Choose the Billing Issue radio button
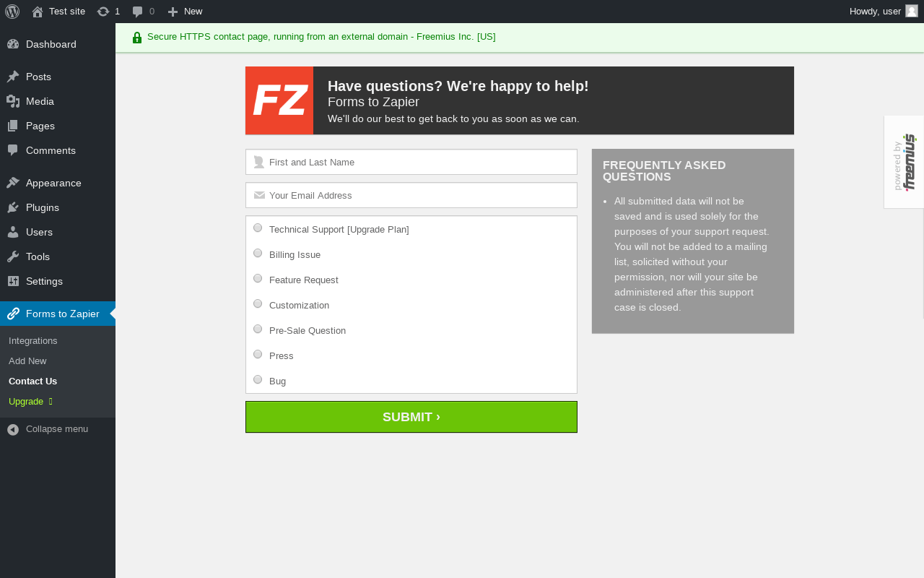The image size is (924, 578). (258, 254)
